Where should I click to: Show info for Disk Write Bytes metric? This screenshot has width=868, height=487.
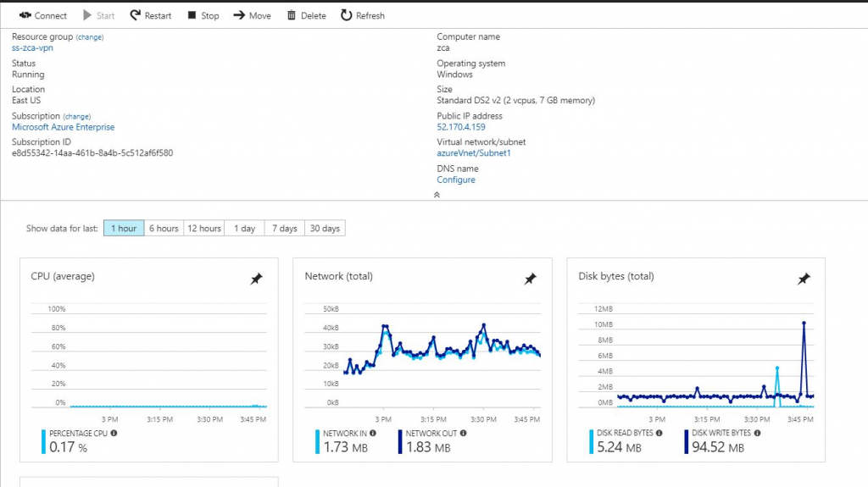point(756,433)
